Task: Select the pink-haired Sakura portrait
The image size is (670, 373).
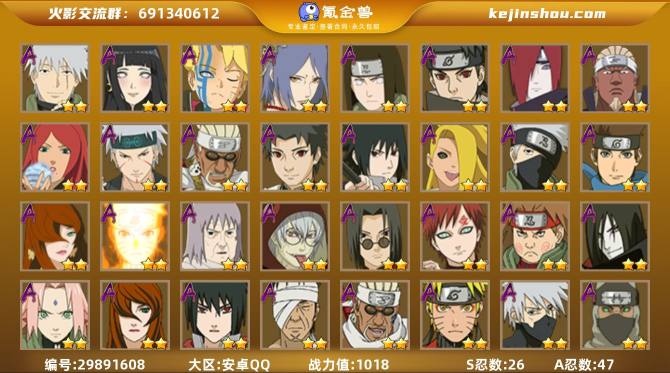Action: tap(55, 315)
